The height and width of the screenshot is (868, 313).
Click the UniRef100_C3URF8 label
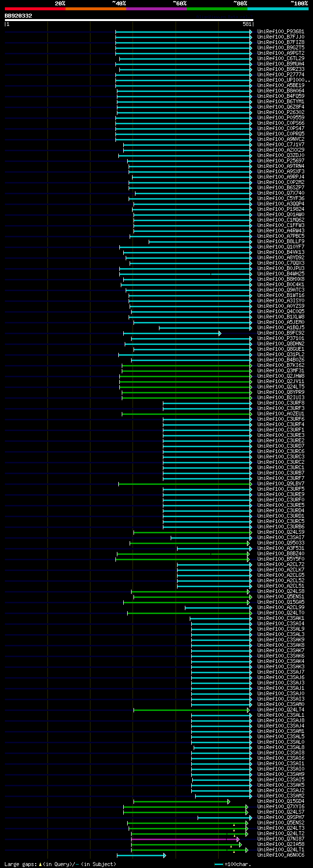click(x=281, y=403)
